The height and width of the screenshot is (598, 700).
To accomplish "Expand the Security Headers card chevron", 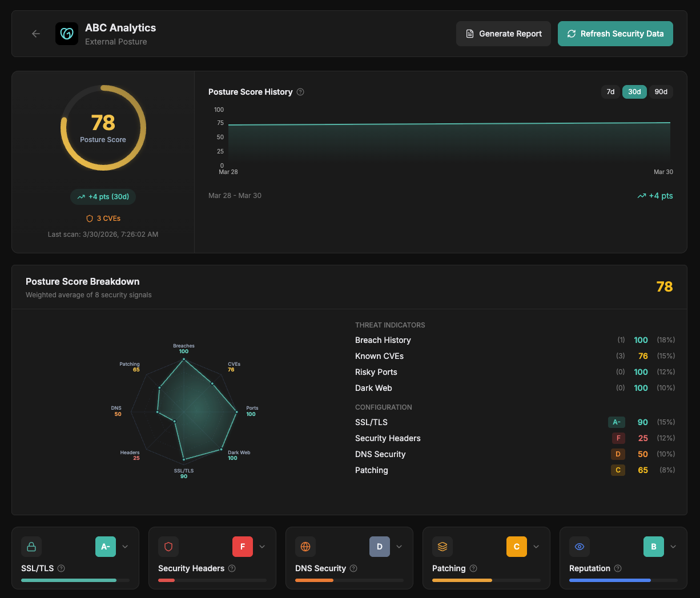I will click(x=262, y=547).
